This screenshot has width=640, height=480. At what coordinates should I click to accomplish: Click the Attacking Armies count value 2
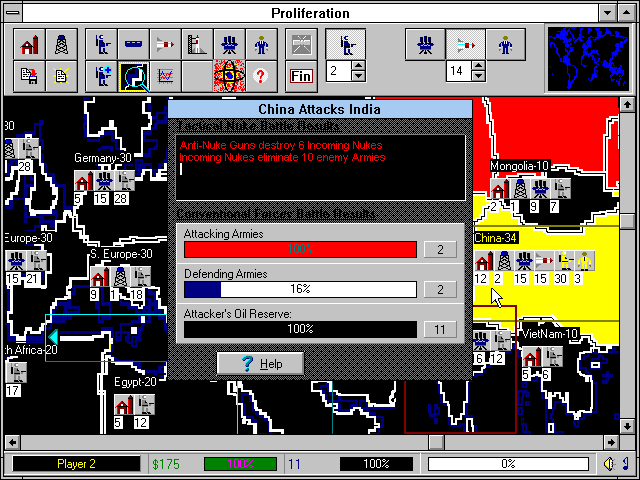point(440,249)
